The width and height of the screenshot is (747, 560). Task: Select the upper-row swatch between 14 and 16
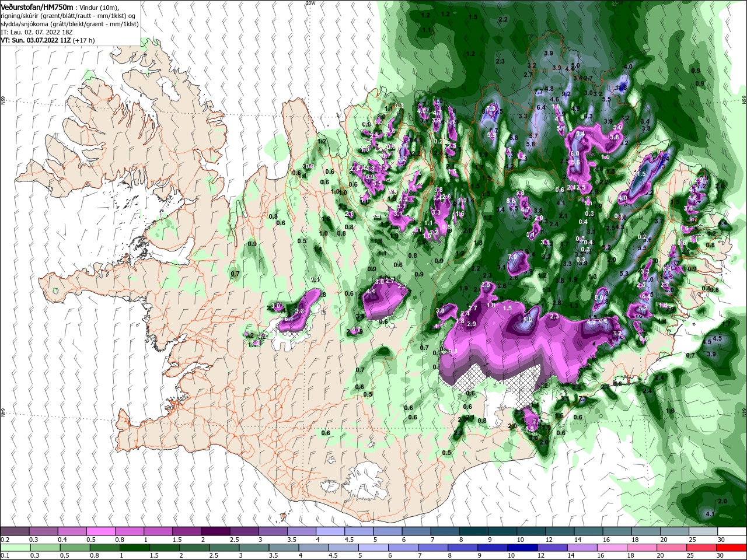point(589,531)
